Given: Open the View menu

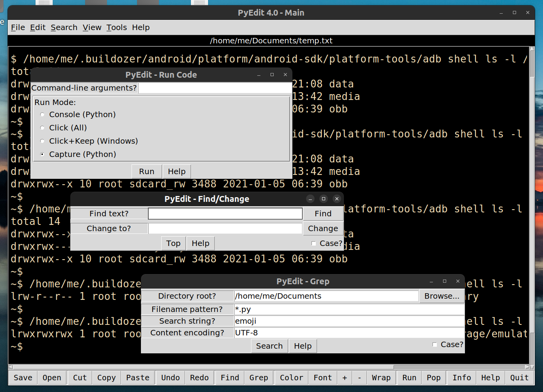Looking at the screenshot, I should point(92,27).
